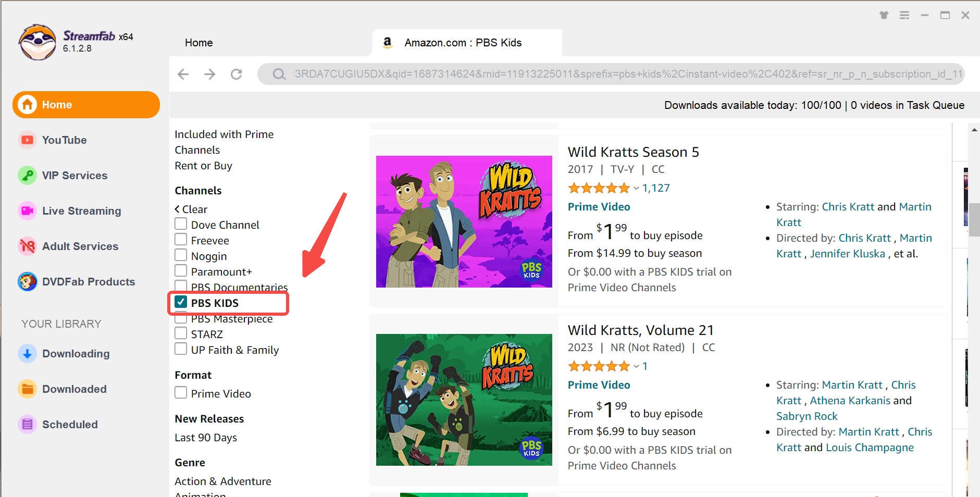
Task: Click the Scheduled list icon
Action: [27, 425]
